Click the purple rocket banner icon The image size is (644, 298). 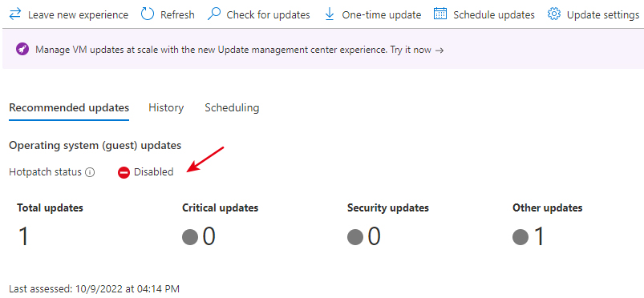click(x=22, y=50)
